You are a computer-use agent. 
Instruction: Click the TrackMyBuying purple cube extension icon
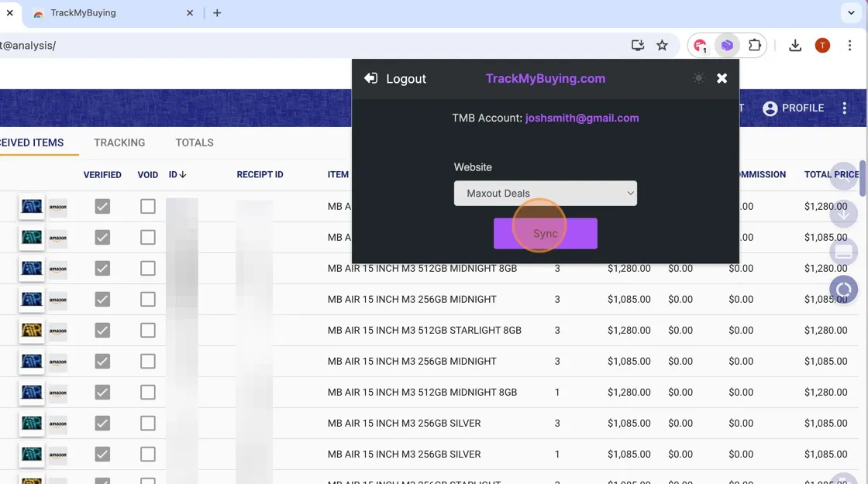[727, 46]
